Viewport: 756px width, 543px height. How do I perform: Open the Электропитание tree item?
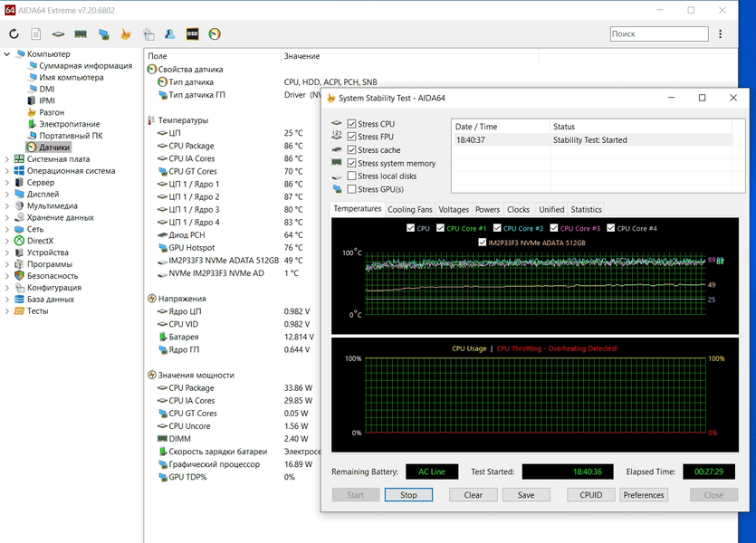pos(70,124)
